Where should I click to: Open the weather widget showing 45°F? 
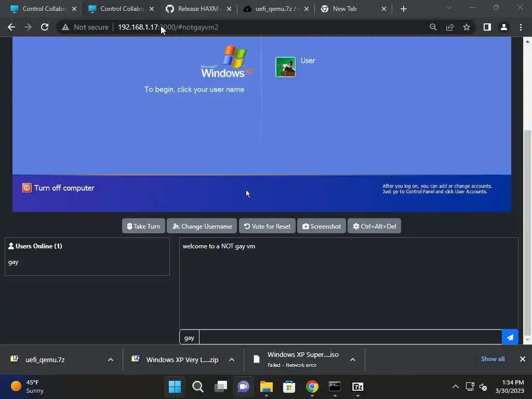[28, 387]
